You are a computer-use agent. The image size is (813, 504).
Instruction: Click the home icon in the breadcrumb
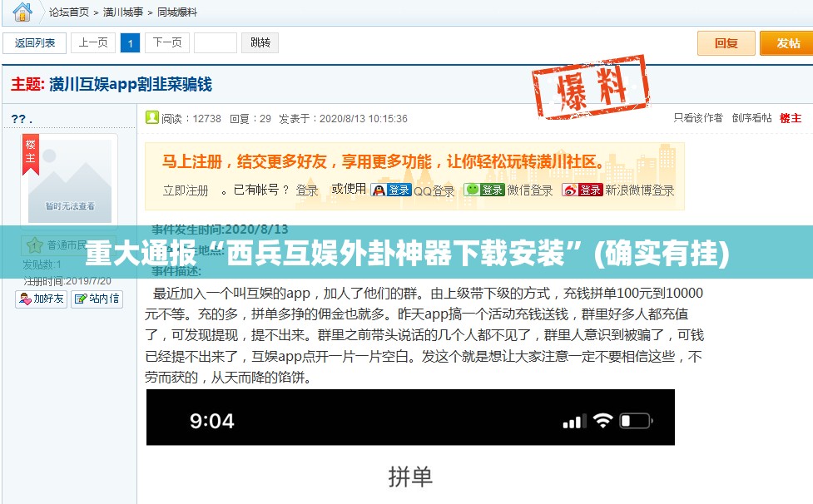(x=22, y=12)
